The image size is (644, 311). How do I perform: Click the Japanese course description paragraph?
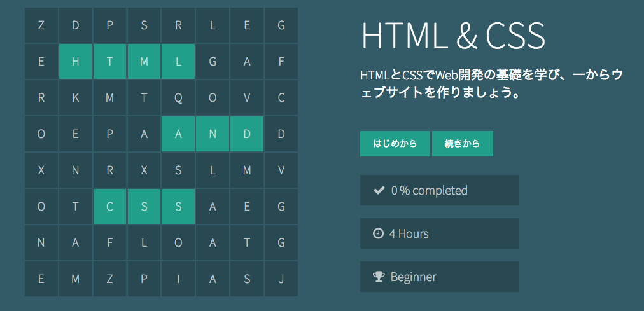coord(491,84)
